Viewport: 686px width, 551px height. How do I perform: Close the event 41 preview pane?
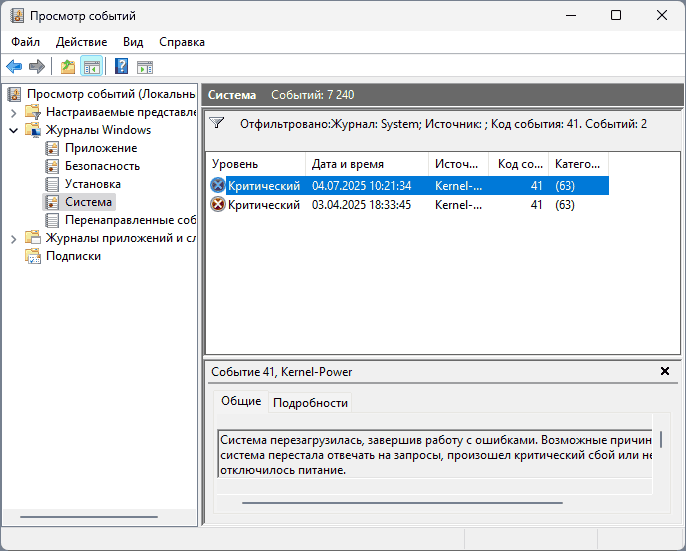point(665,371)
